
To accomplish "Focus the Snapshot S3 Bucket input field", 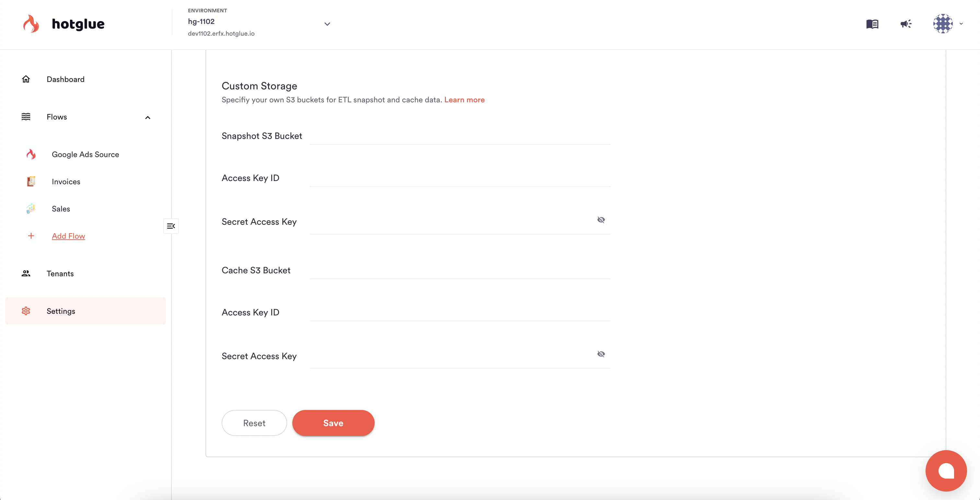I will tap(460, 136).
